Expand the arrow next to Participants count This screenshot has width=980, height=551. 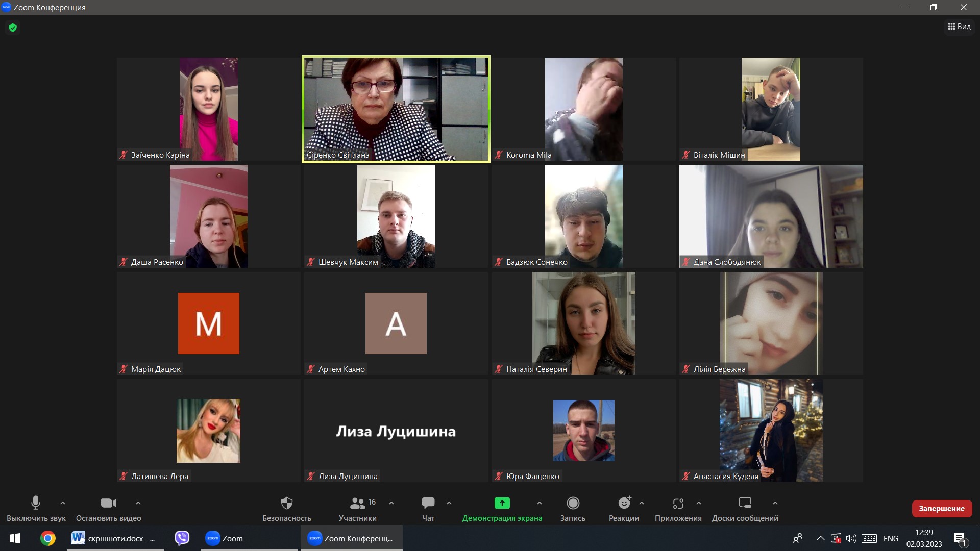391,503
